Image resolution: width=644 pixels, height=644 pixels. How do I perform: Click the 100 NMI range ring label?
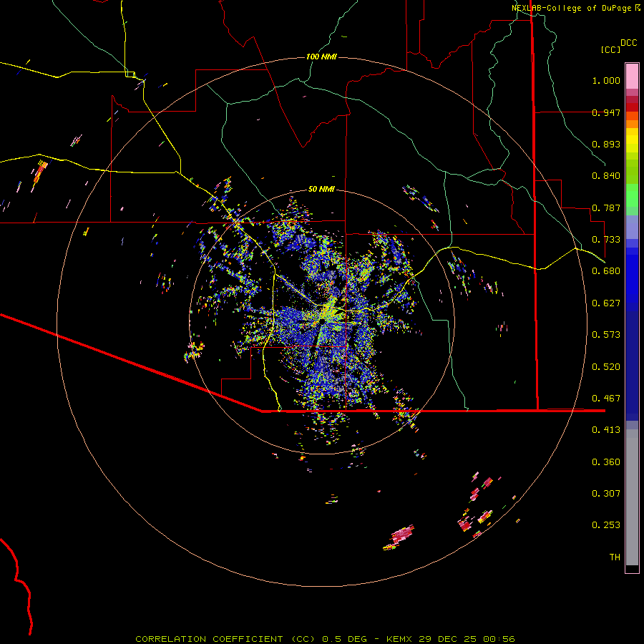coord(321,57)
